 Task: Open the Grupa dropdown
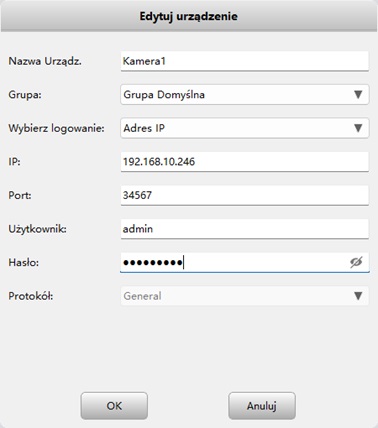[x=245, y=95]
